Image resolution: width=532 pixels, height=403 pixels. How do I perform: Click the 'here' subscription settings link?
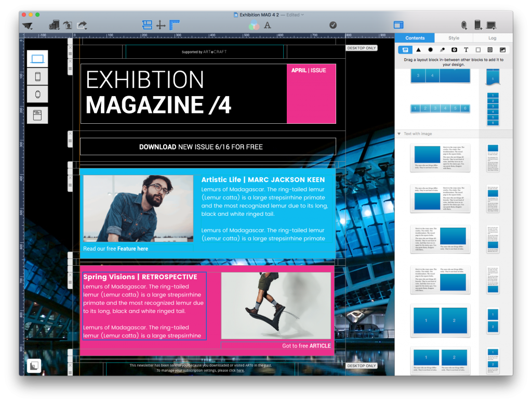pos(240,370)
